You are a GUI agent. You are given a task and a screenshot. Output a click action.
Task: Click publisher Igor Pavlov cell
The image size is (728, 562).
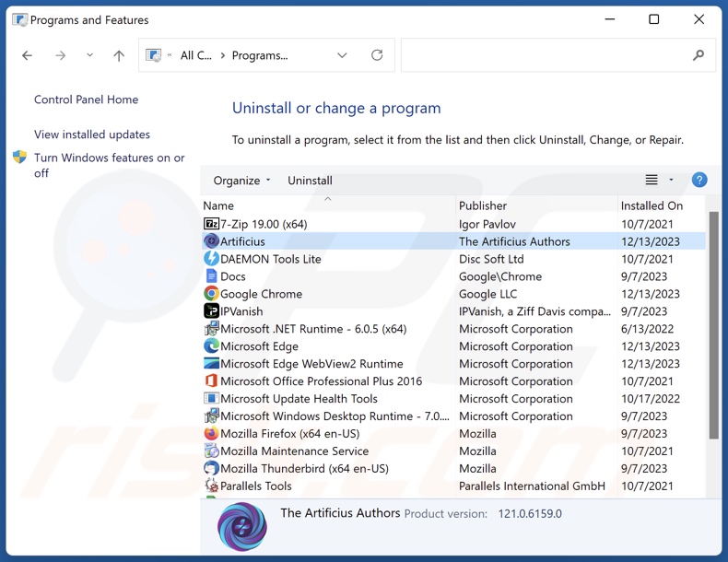click(x=487, y=224)
